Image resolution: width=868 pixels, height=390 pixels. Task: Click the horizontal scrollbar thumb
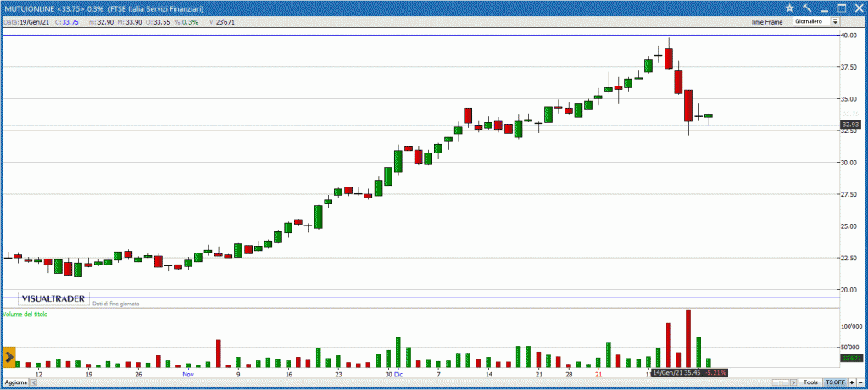point(781,382)
